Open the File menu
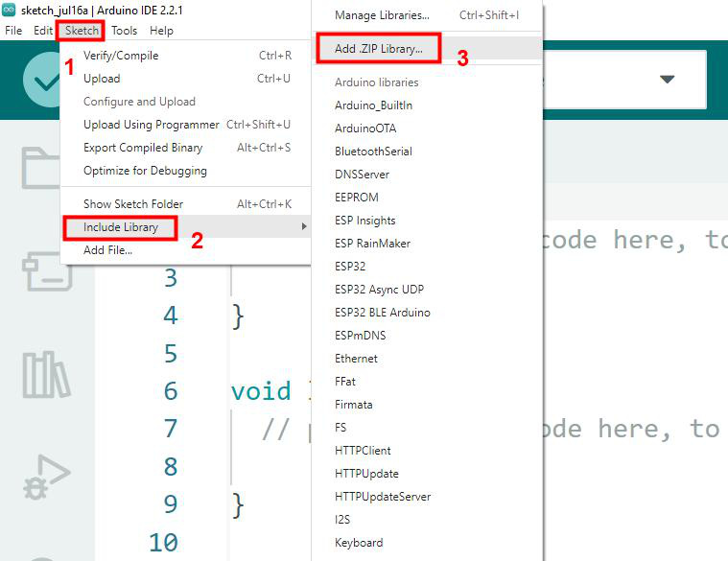 [x=13, y=31]
